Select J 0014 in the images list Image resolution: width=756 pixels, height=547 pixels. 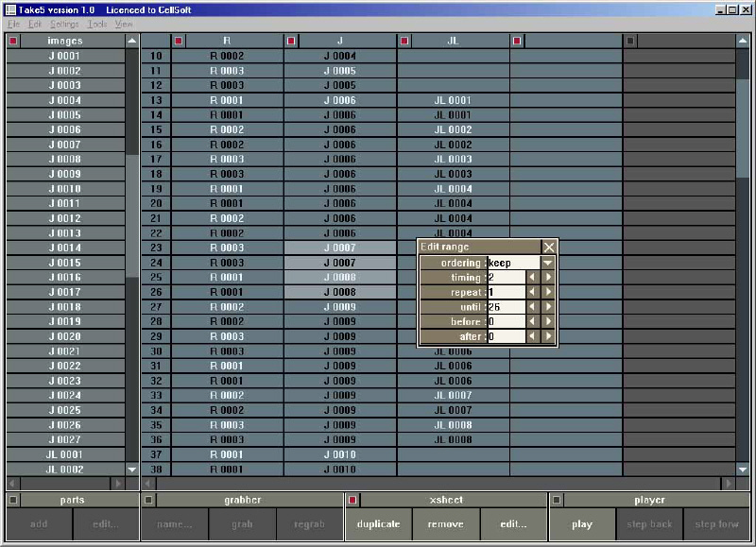pos(65,248)
